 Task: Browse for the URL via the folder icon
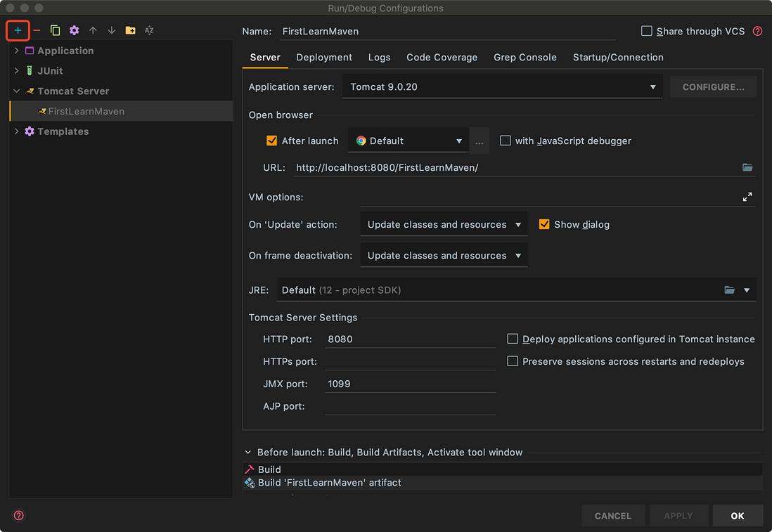(x=747, y=167)
